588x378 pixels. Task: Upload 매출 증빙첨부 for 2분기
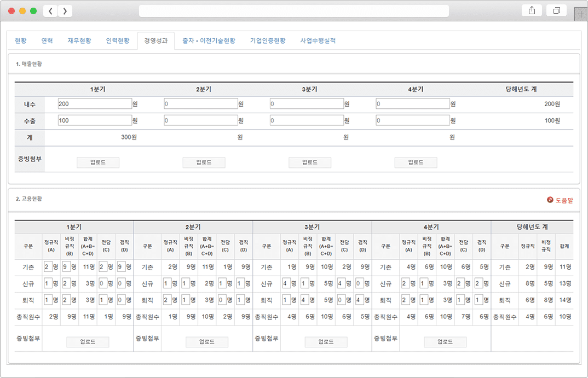pos(204,162)
